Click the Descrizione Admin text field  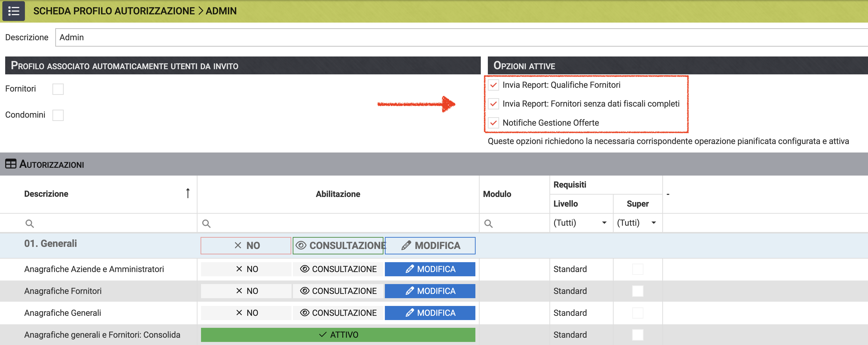(438, 37)
